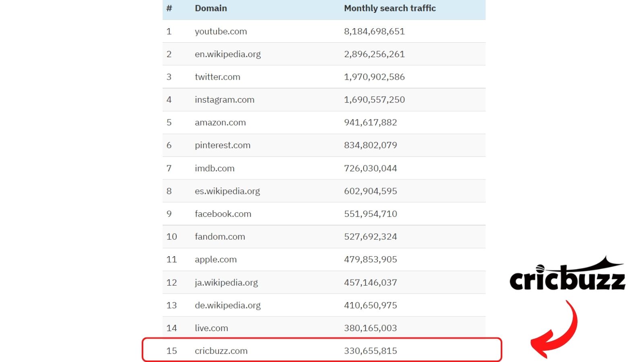Viewport: 644px width, 362px height.
Task: Select de.wikipedia.org domain cell
Action: (228, 305)
